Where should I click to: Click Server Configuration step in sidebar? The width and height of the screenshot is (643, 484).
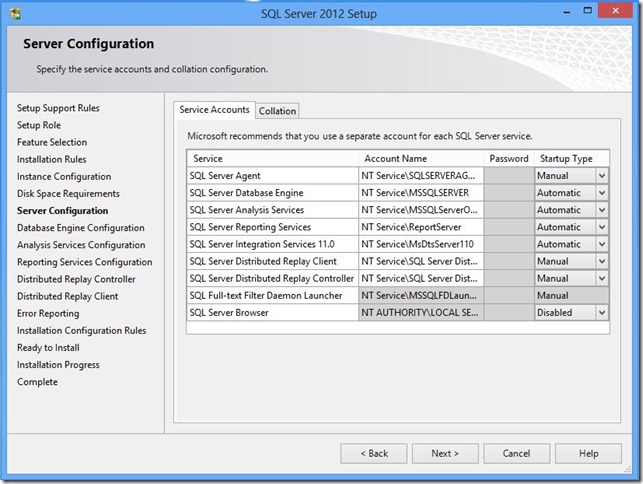(x=63, y=211)
